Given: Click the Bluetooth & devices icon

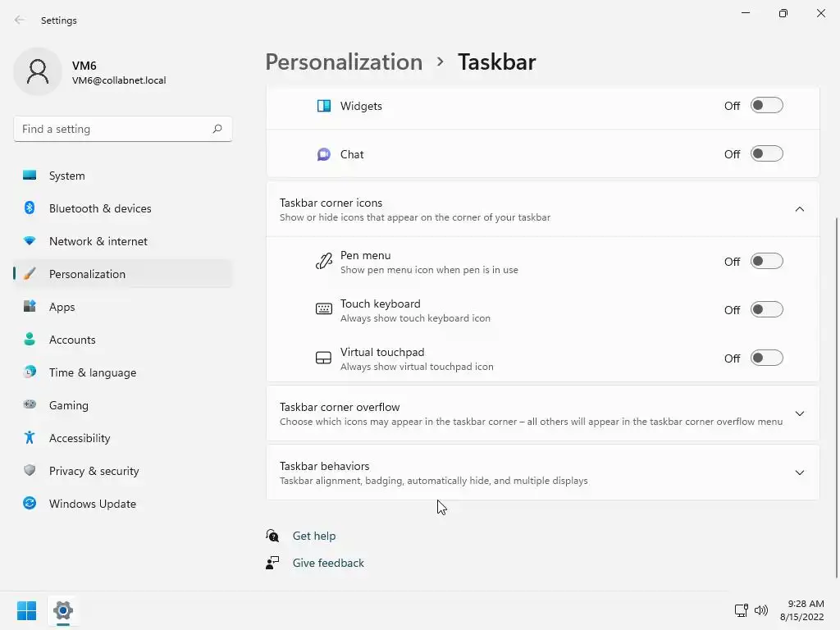Looking at the screenshot, I should [x=30, y=208].
